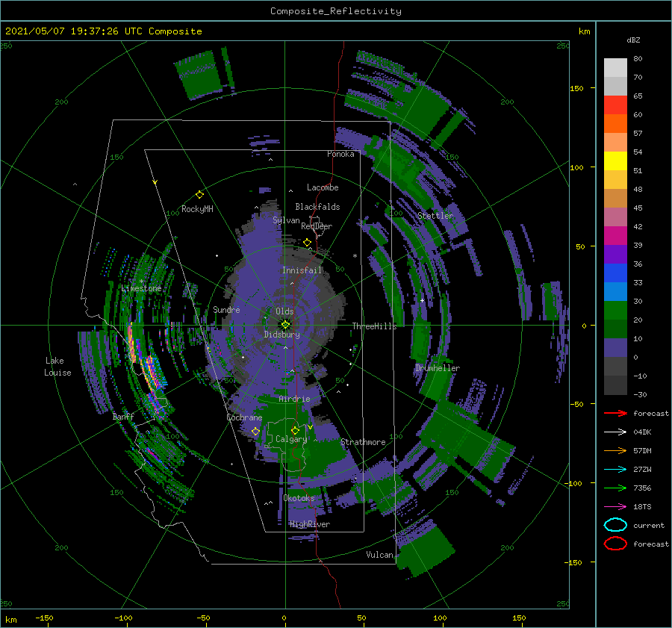Select the magenta 18TS arrow icon
672x628 pixels.
coord(615,507)
